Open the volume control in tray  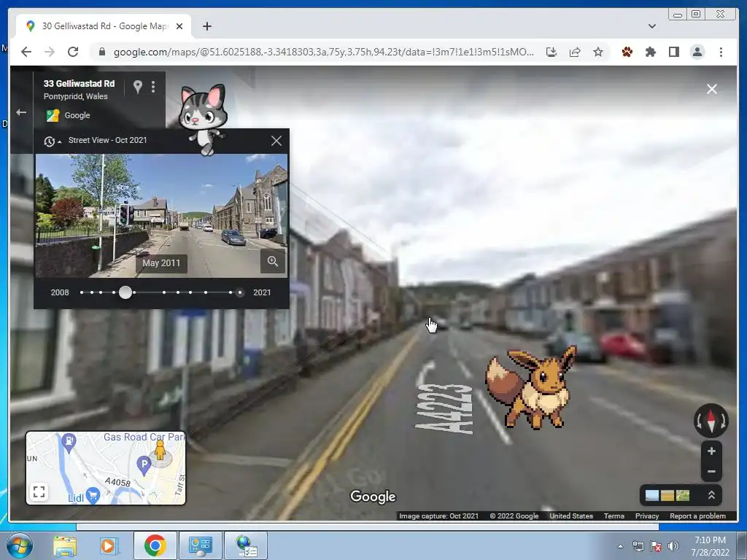pyautogui.click(x=673, y=546)
